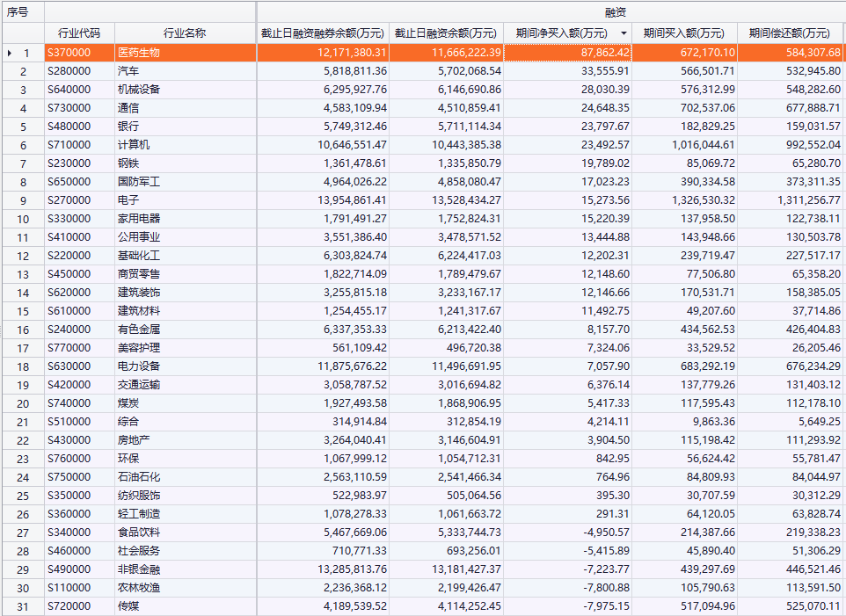846x616 pixels.
Task: Click the 行业名称 column header
Action: click(185, 33)
